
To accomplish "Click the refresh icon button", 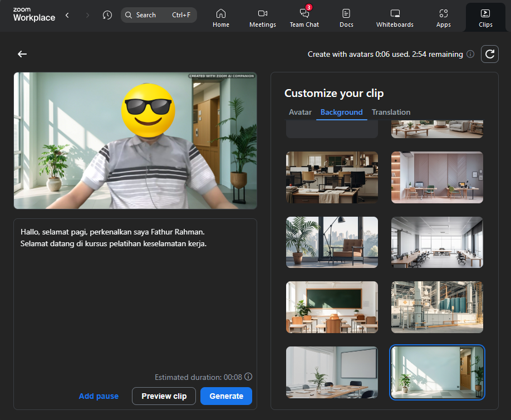I will pos(489,54).
